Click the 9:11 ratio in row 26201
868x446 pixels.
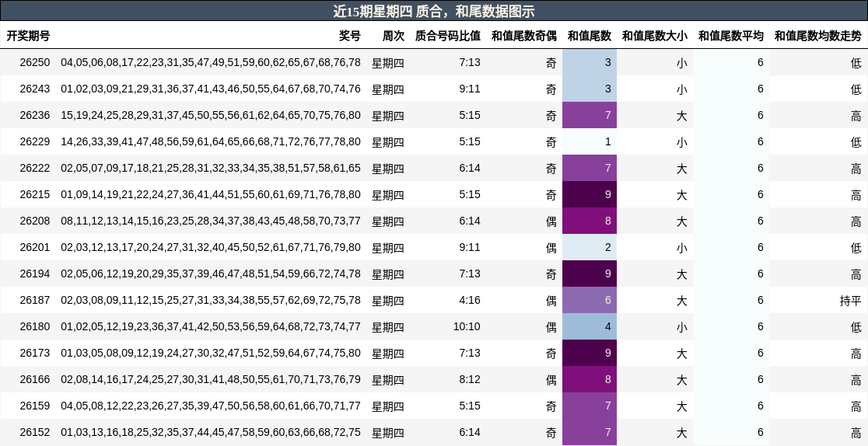click(x=470, y=247)
